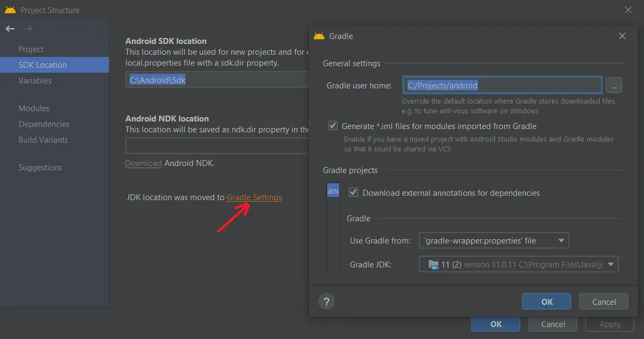The height and width of the screenshot is (339, 644).
Task: Click OK in Project Structure window
Action: 496,324
